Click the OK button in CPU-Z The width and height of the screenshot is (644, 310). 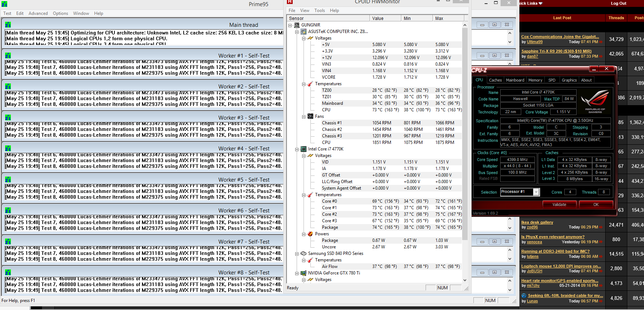[596, 204]
